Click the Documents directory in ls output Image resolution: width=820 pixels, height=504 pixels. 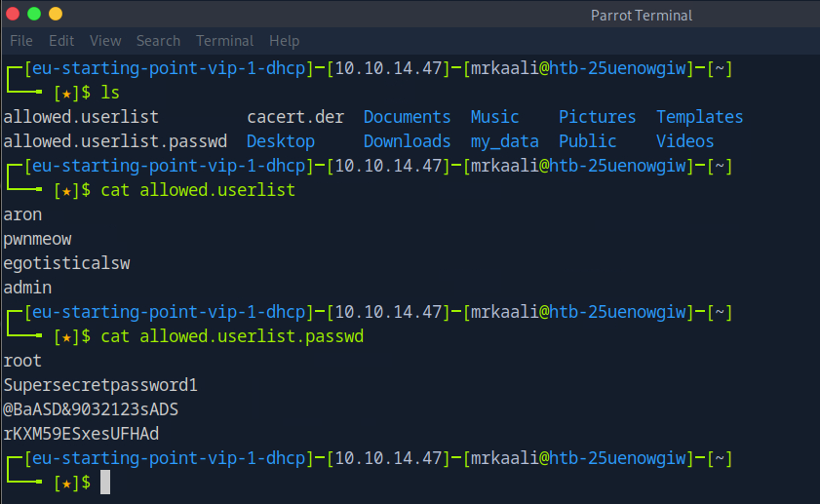coord(407,117)
